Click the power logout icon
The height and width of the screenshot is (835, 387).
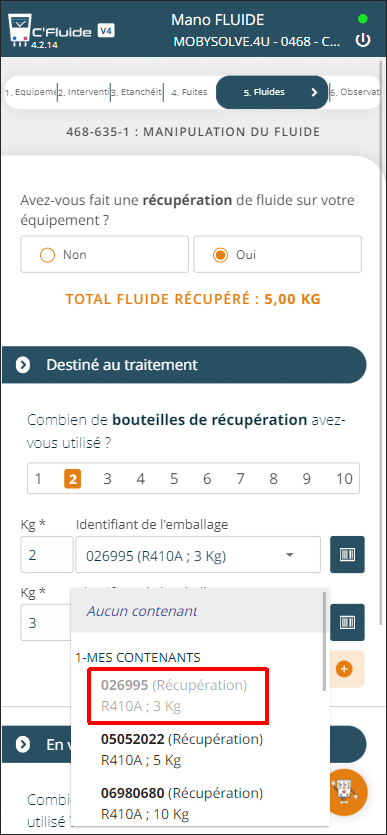tap(363, 41)
